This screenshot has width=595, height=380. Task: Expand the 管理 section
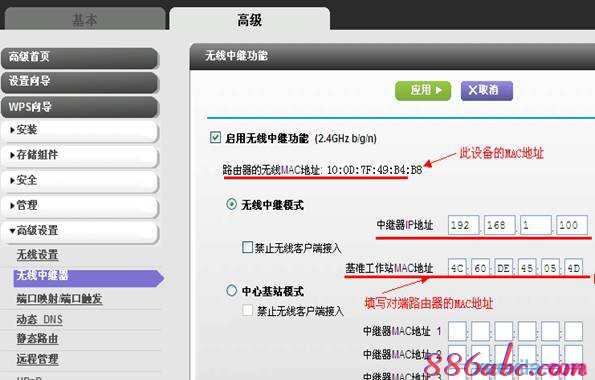point(80,206)
